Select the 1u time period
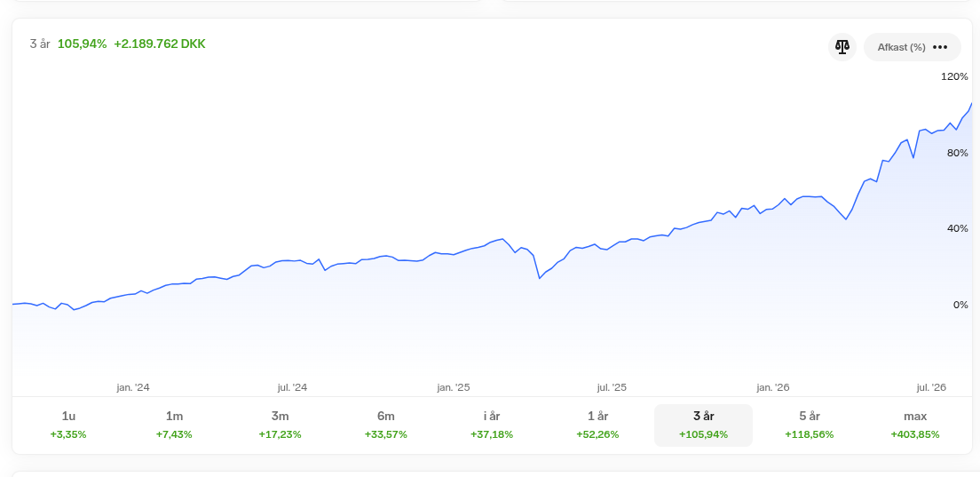 [x=68, y=425]
